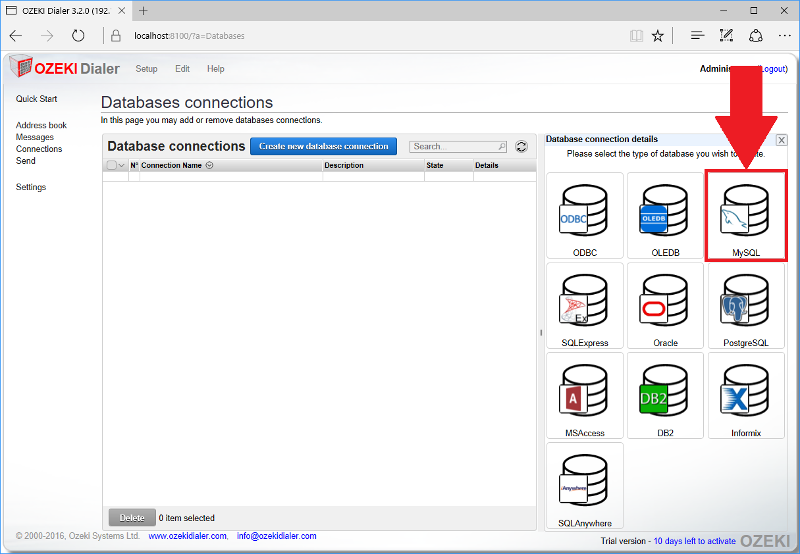
Task: Pick the SQLExpress database icon
Action: pos(585,305)
